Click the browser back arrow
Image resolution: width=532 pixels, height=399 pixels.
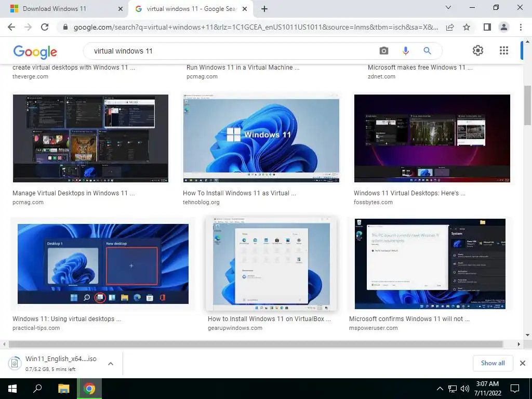(11, 27)
